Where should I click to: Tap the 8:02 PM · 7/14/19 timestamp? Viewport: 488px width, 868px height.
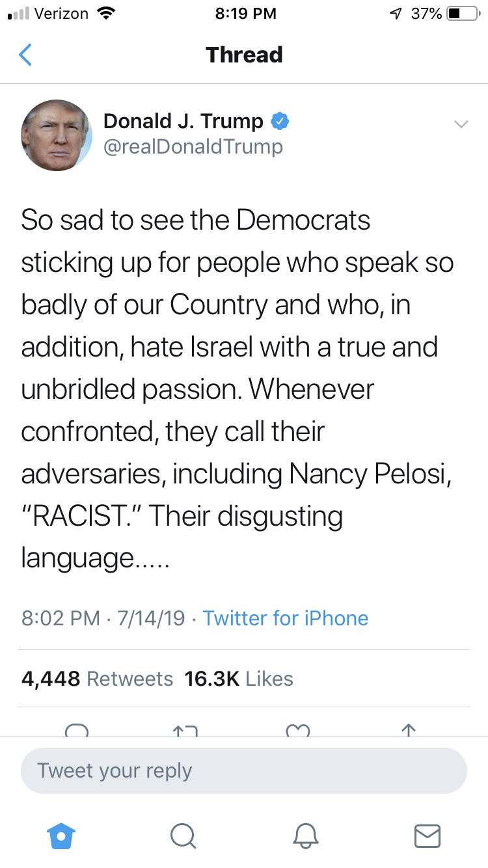(103, 617)
